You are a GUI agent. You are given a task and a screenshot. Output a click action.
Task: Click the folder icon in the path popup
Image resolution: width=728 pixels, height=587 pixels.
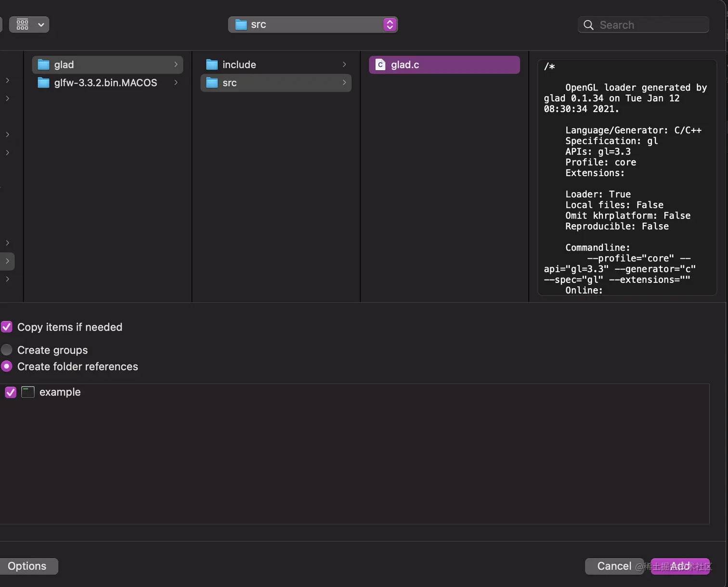(241, 25)
